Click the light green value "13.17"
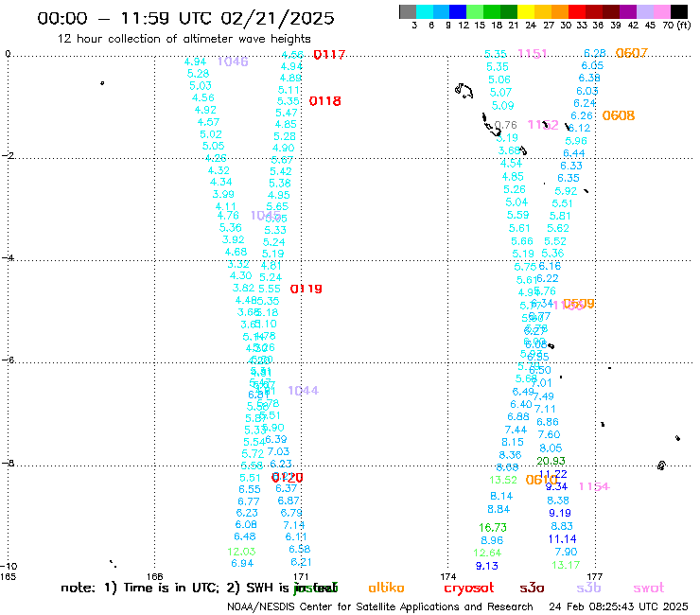This screenshot has width=700, height=615. pyautogui.click(x=566, y=565)
